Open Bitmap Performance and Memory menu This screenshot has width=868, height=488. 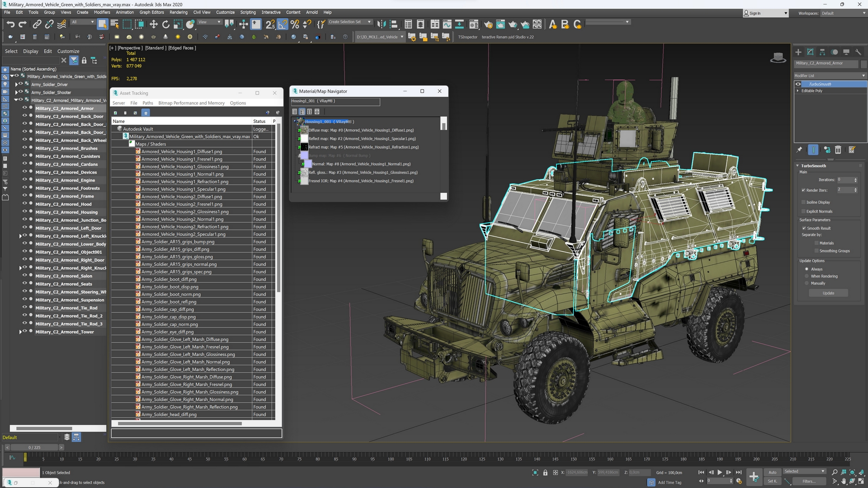tap(191, 103)
